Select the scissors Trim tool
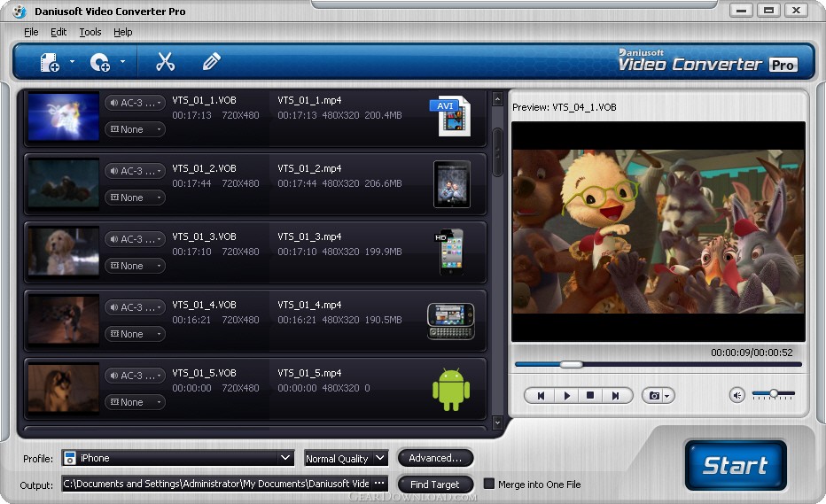The width and height of the screenshot is (826, 504). (166, 62)
